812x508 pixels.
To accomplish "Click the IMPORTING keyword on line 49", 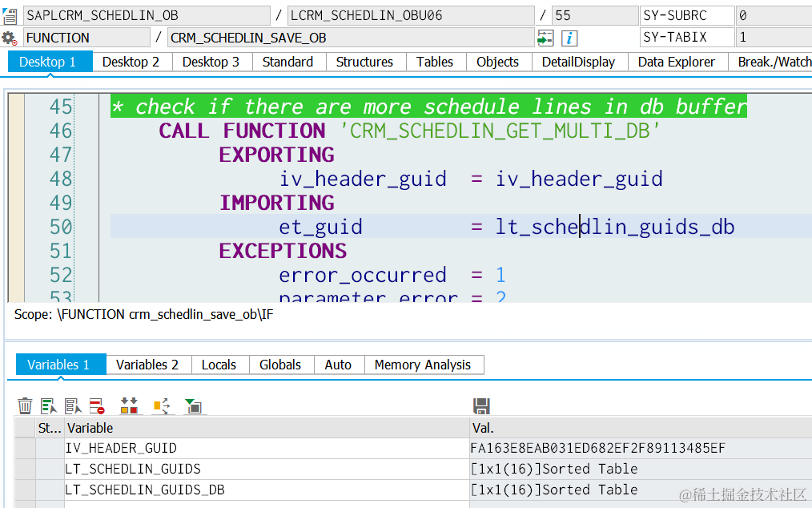I will click(277, 203).
